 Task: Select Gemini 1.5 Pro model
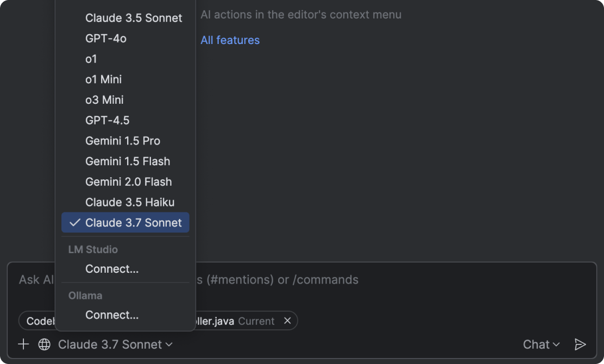[123, 141]
